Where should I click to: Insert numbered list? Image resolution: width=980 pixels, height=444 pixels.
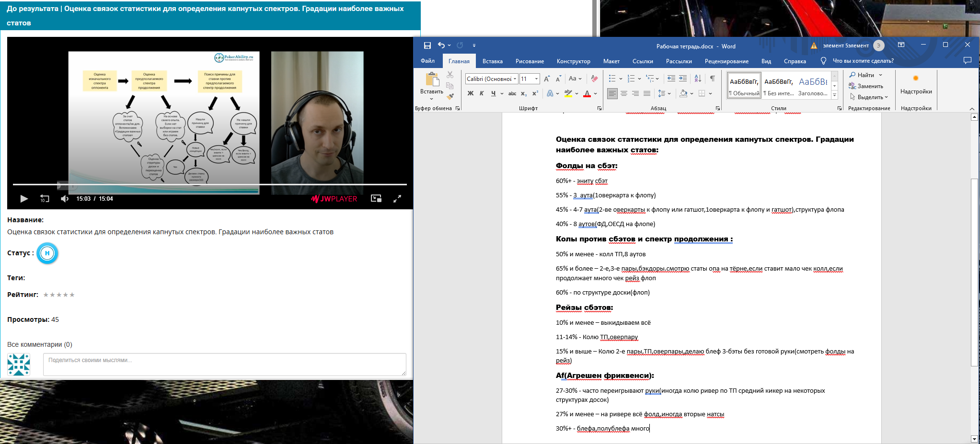tap(631, 79)
